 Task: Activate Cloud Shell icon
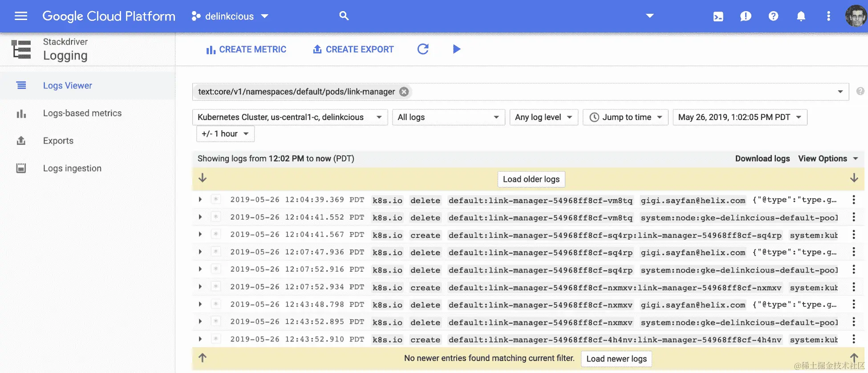tap(718, 16)
